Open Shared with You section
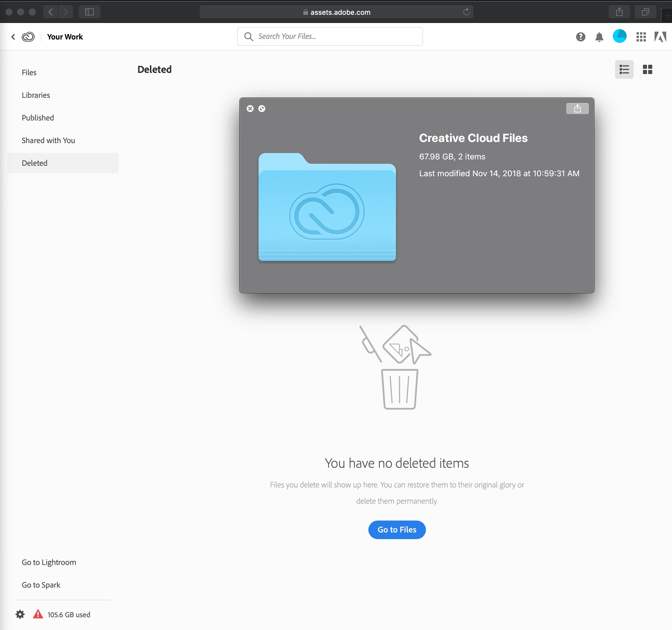This screenshot has width=672, height=630. tap(48, 141)
